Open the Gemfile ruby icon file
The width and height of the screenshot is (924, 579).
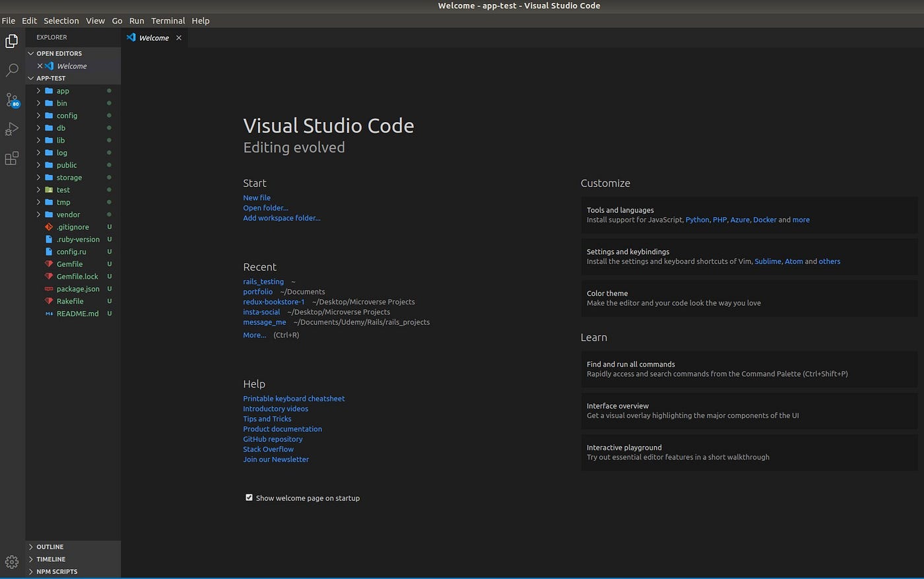pyautogui.click(x=69, y=264)
